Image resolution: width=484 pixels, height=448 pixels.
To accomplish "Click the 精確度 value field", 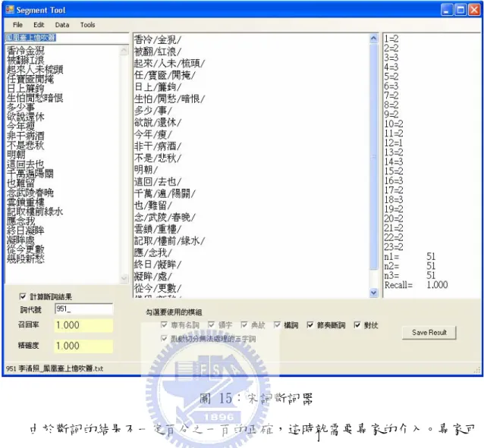I will [x=83, y=346].
